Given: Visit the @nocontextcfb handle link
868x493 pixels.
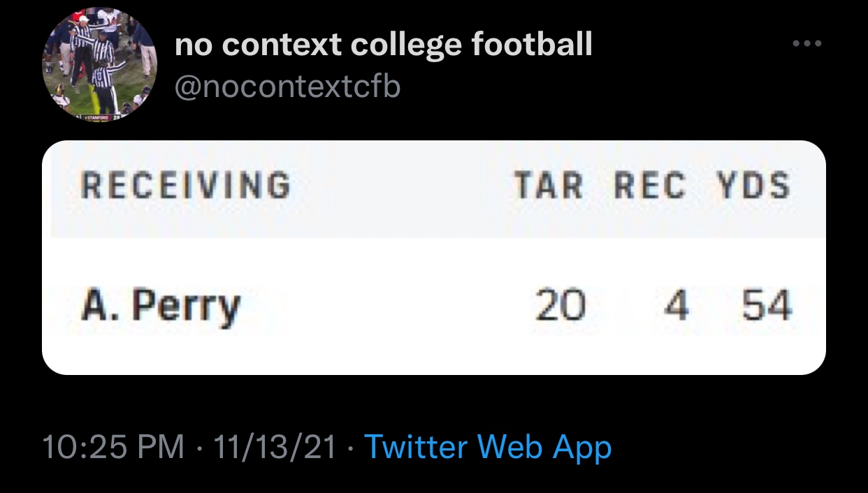Looking at the screenshot, I should 287,88.
